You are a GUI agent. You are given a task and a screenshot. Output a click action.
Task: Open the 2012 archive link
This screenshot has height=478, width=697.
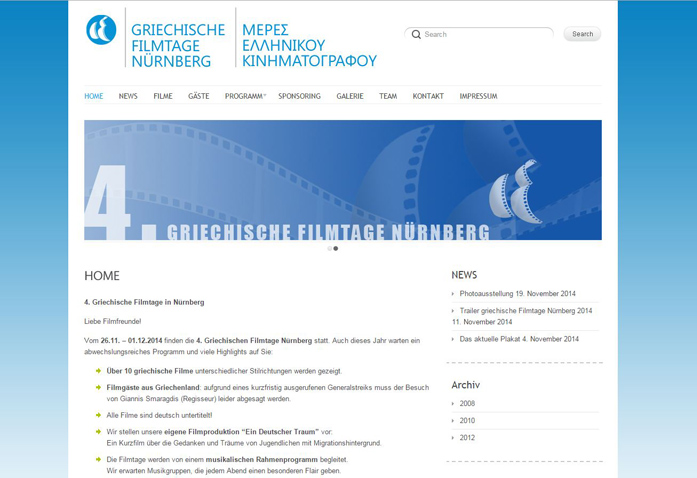pos(467,438)
